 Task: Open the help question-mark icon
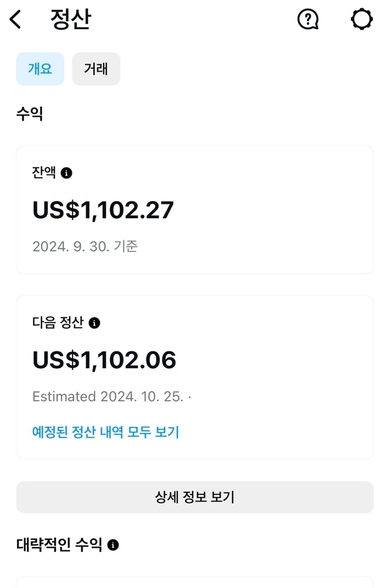307,19
